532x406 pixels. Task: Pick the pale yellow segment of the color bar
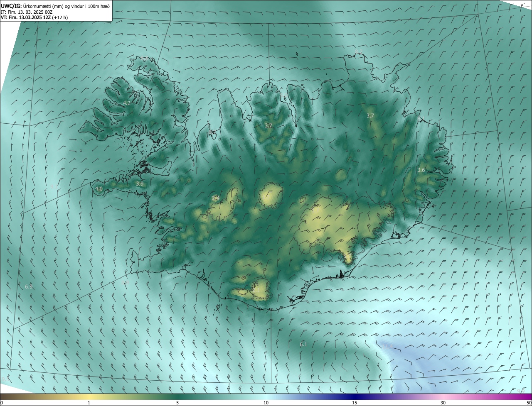(x=89, y=396)
